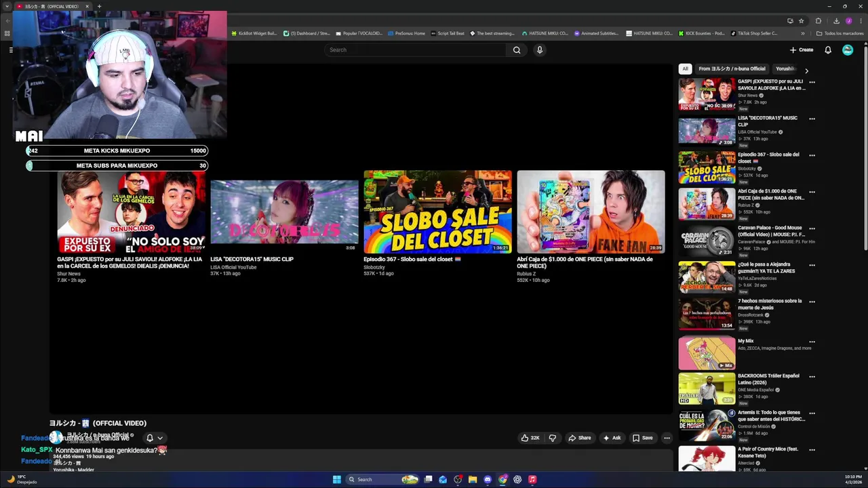Open tab search dropdown at top left
Image resolution: width=868 pixels, height=488 pixels.
point(7,6)
